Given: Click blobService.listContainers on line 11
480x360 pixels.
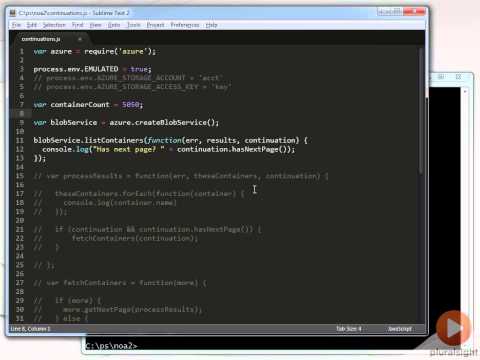Looking at the screenshot, I should pyautogui.click(x=88, y=140).
